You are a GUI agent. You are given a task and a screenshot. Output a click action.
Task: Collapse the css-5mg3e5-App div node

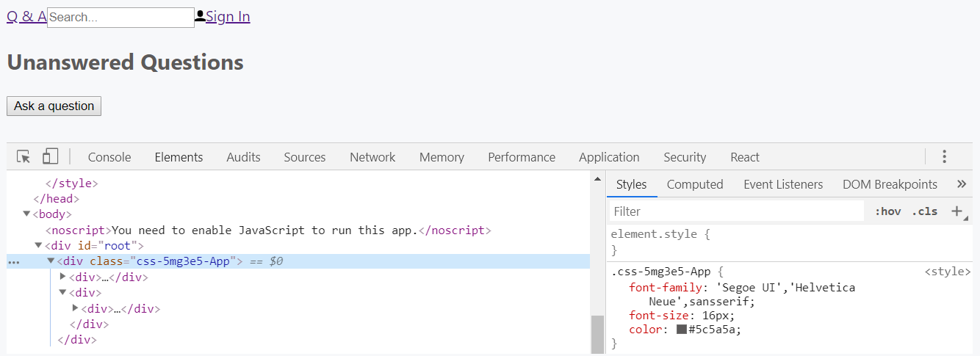[51, 261]
